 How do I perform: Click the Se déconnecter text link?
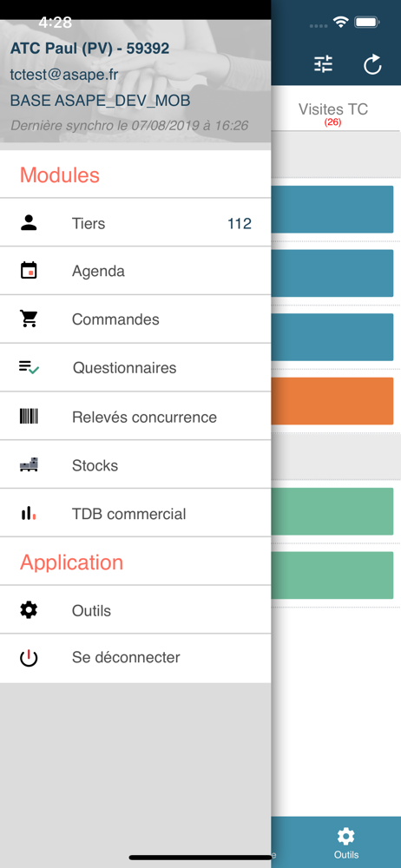(x=126, y=657)
